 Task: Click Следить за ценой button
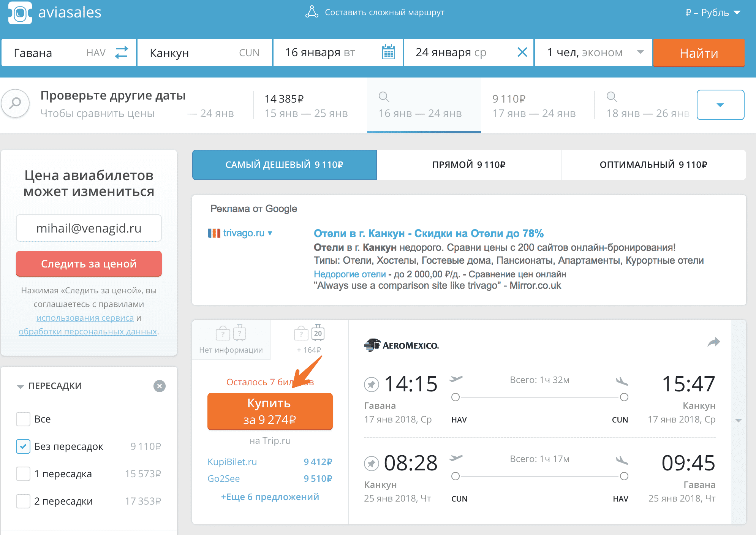click(x=89, y=264)
